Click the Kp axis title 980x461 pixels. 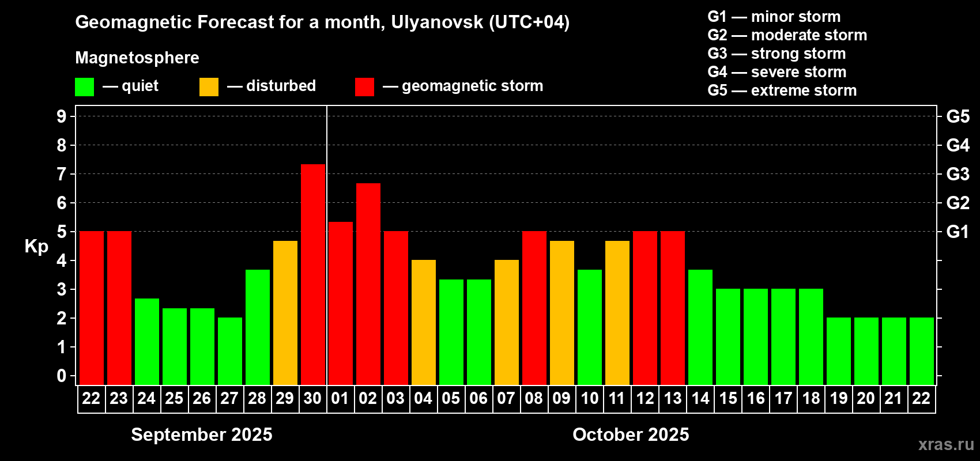pos(36,247)
